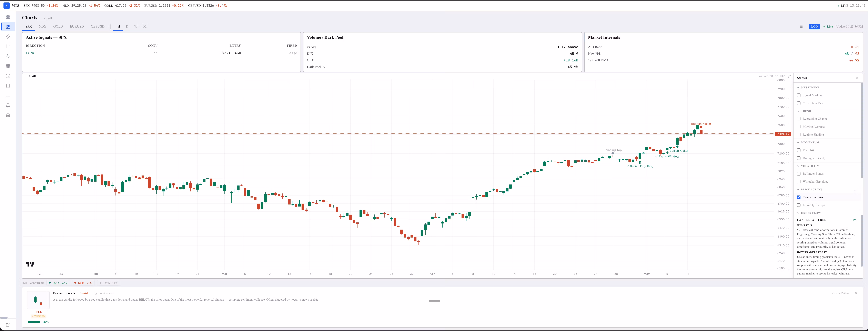Switch to the GOLD symbol tab

pyautogui.click(x=58, y=27)
